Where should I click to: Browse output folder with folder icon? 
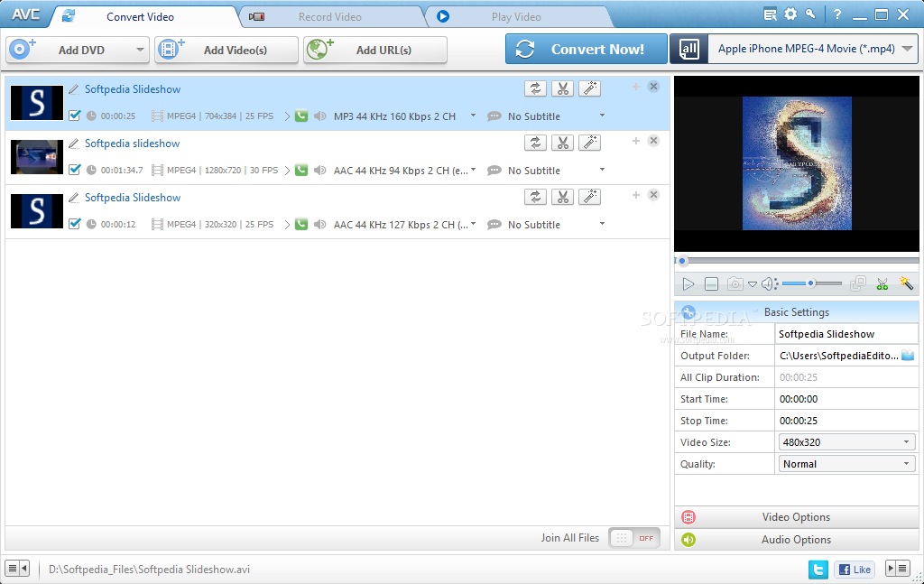[x=908, y=356]
